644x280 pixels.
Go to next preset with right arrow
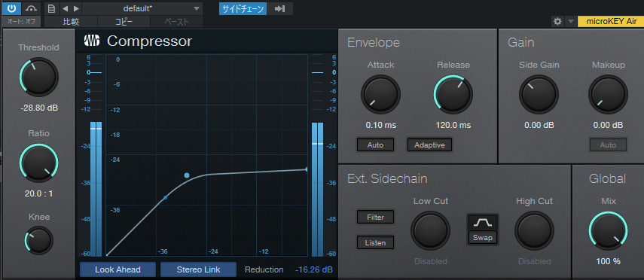[76, 8]
